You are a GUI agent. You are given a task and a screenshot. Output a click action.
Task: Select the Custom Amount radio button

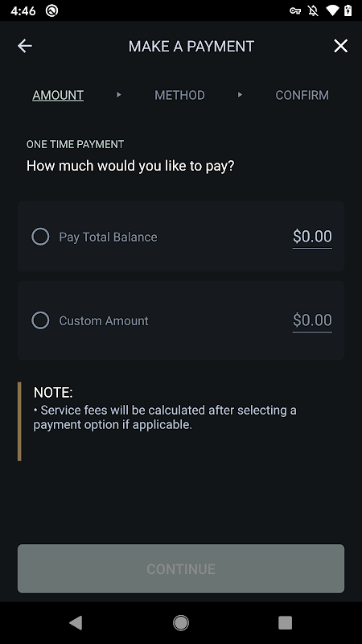40,320
